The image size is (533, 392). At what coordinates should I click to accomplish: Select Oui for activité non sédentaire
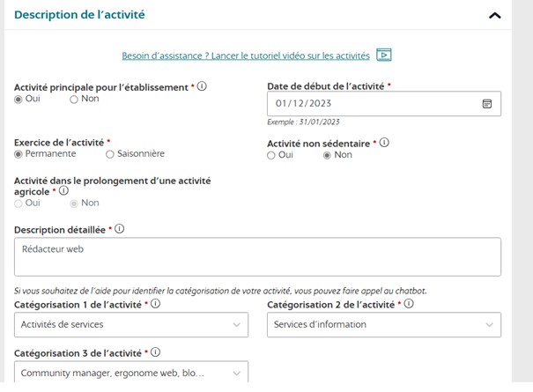point(271,156)
